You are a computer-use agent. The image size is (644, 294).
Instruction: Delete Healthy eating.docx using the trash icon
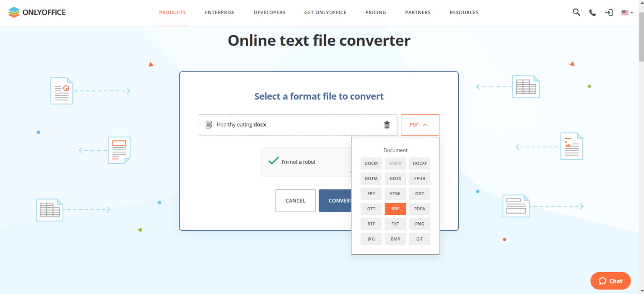[387, 124]
